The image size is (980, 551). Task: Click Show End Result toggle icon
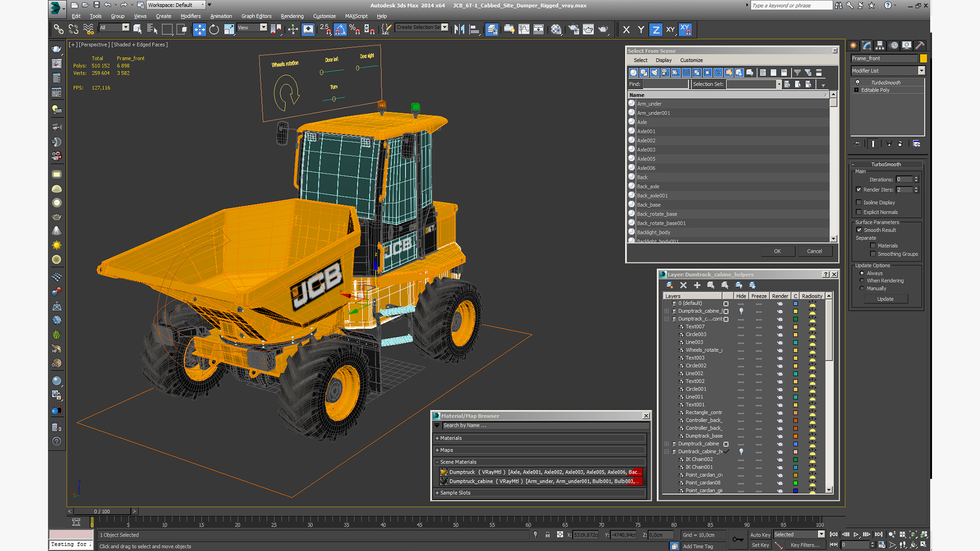pos(873,144)
